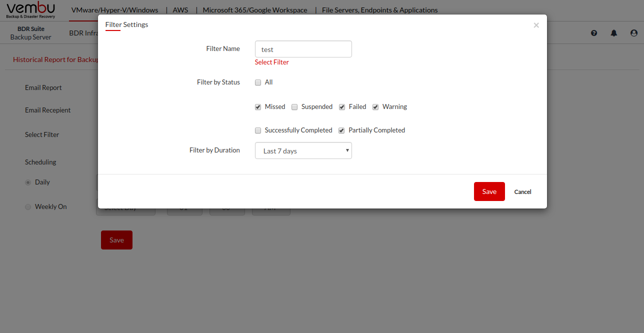Expand the Filter by Duration dropdown
Image resolution: width=644 pixels, height=333 pixels.
(x=303, y=151)
